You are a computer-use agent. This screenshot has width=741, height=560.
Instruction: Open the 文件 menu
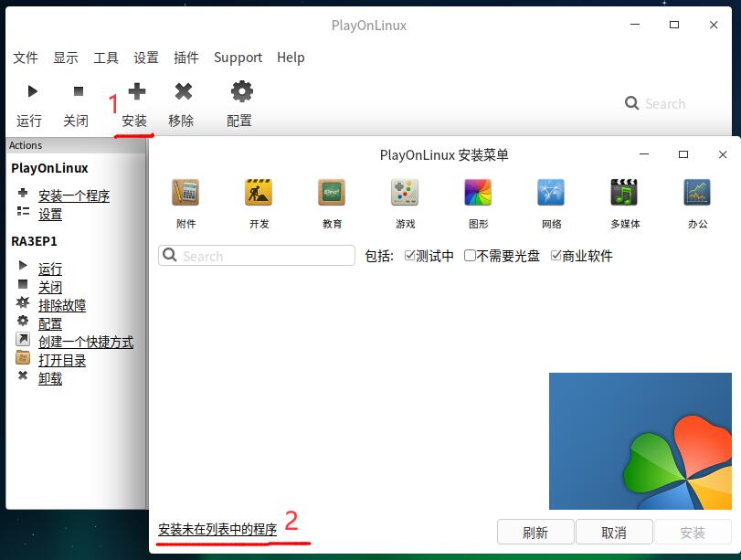[x=26, y=58]
